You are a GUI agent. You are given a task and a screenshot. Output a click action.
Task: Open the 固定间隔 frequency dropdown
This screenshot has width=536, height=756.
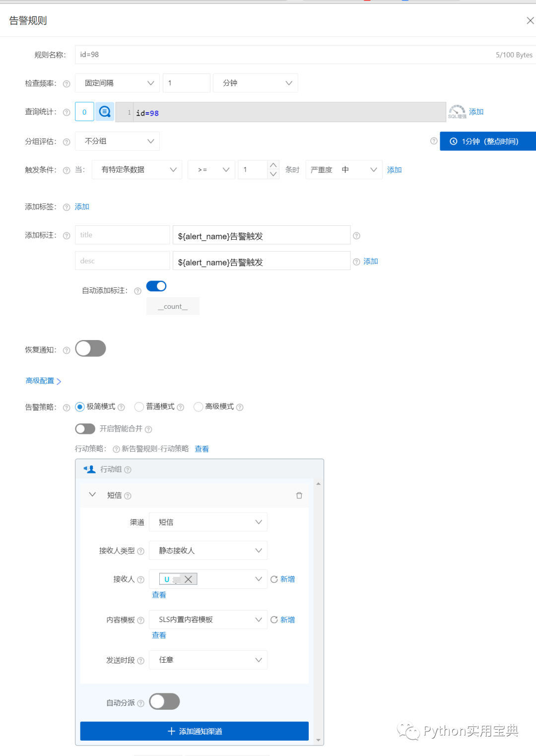tap(117, 83)
